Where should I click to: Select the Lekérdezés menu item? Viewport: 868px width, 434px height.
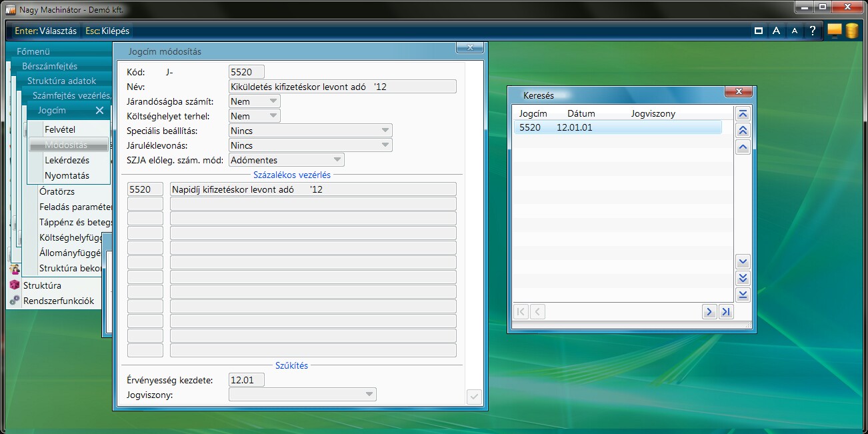point(67,161)
